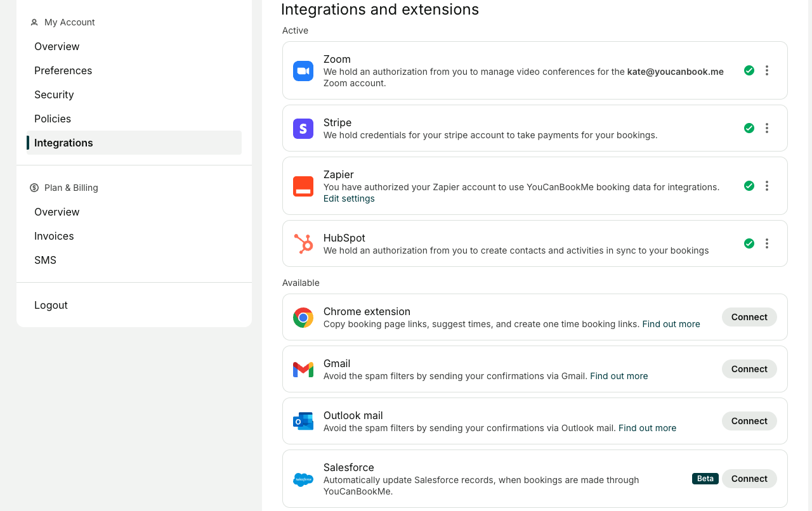Click Edit settings under Zapier
This screenshot has height=511, width=812.
(349, 198)
